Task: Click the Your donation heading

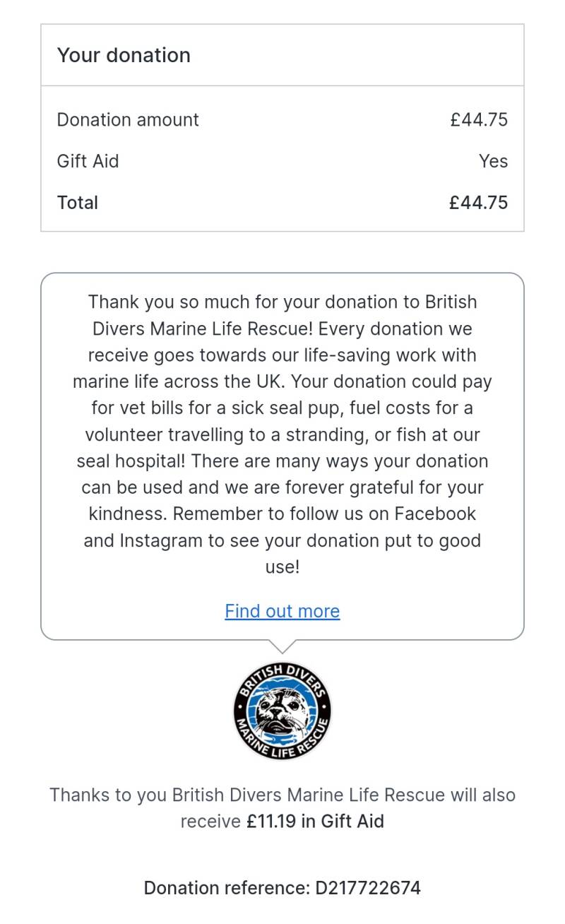Action: (124, 55)
